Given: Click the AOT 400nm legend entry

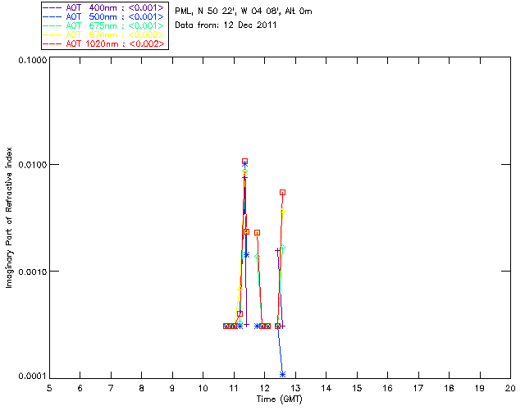Looking at the screenshot, I should 104,7.
